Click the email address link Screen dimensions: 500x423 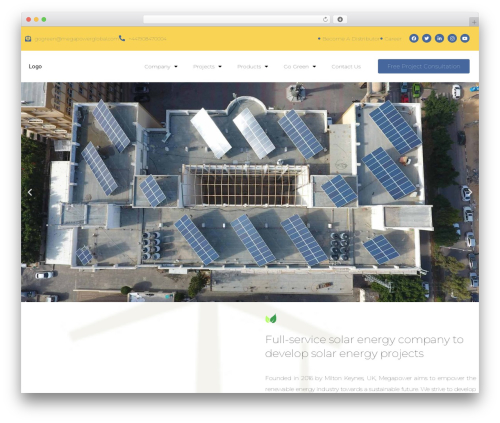click(76, 39)
